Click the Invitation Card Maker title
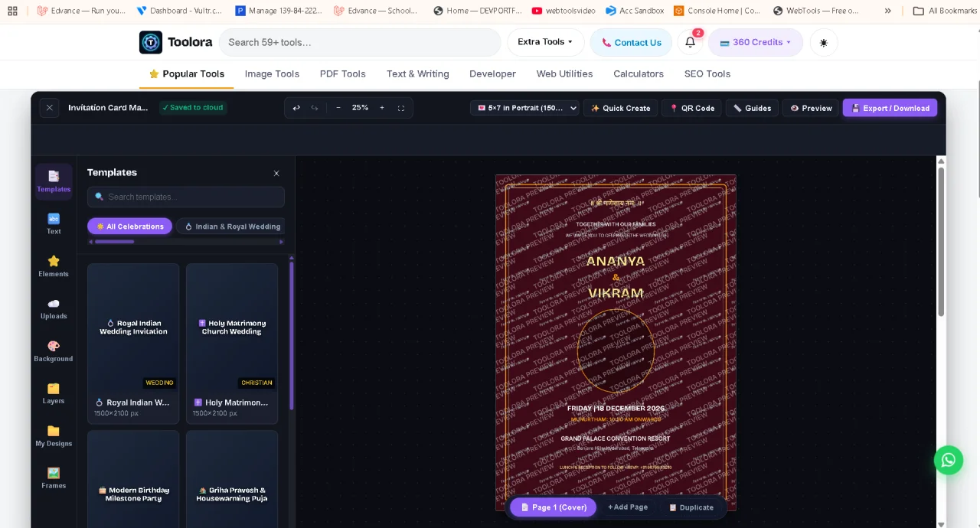The height and width of the screenshot is (528, 980). pyautogui.click(x=108, y=108)
